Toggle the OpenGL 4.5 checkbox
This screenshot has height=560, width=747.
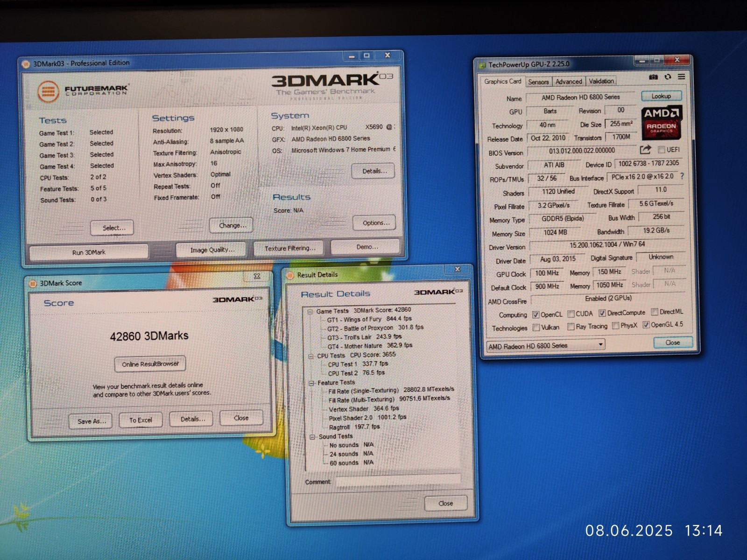point(646,325)
